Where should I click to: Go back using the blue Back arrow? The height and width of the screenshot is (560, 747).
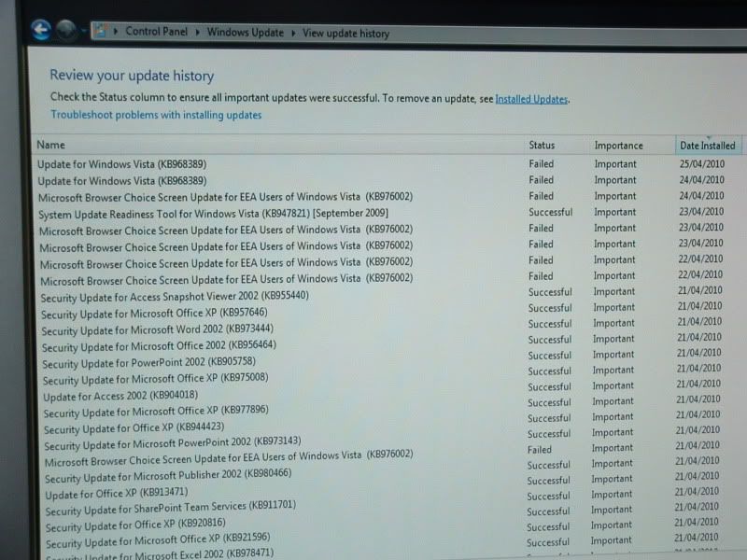pos(41,30)
